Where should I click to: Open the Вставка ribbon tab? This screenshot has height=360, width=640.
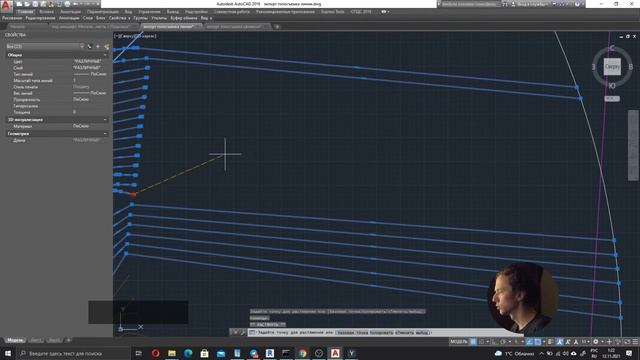pyautogui.click(x=47, y=12)
